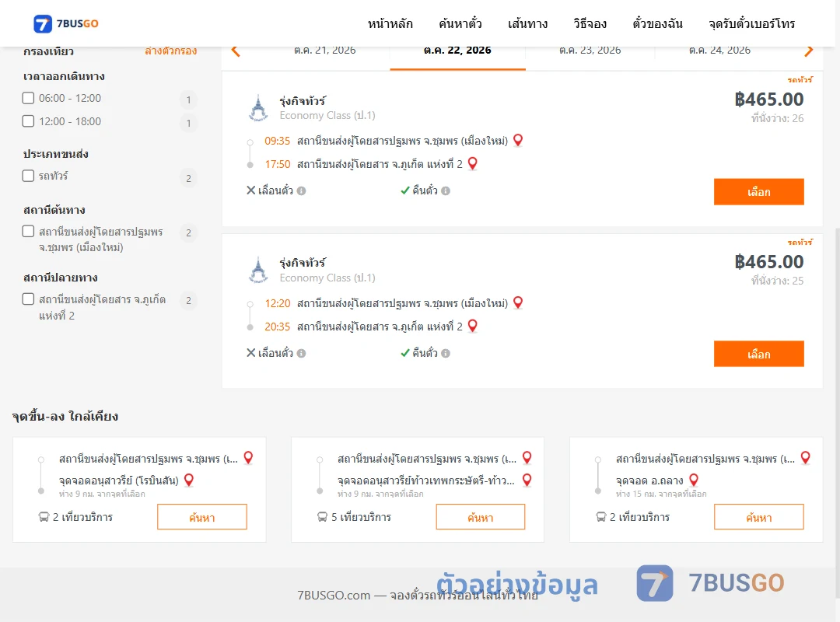Click operator logo of 12:20 trip

click(x=258, y=270)
